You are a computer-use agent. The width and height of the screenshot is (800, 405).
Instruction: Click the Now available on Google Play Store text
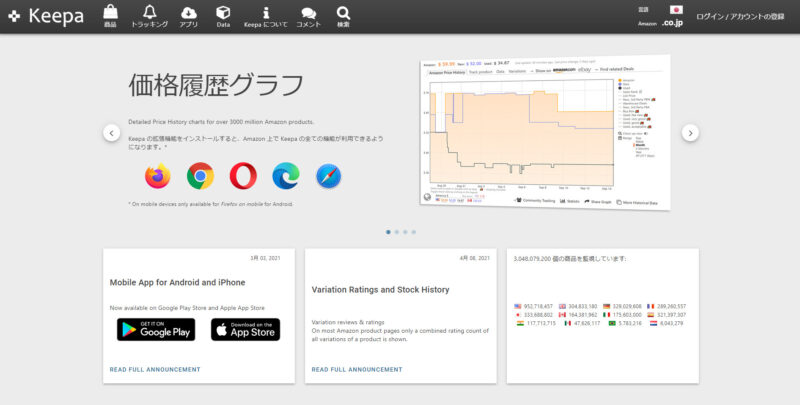187,308
